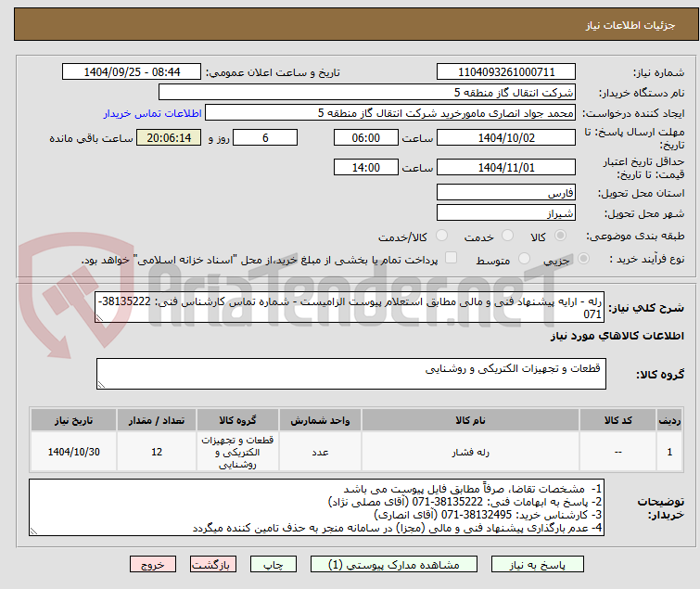This screenshot has height=589, width=700.
Task: Toggle the اسناد خزانه اسلامی payment checkbox
Action: coord(452,258)
